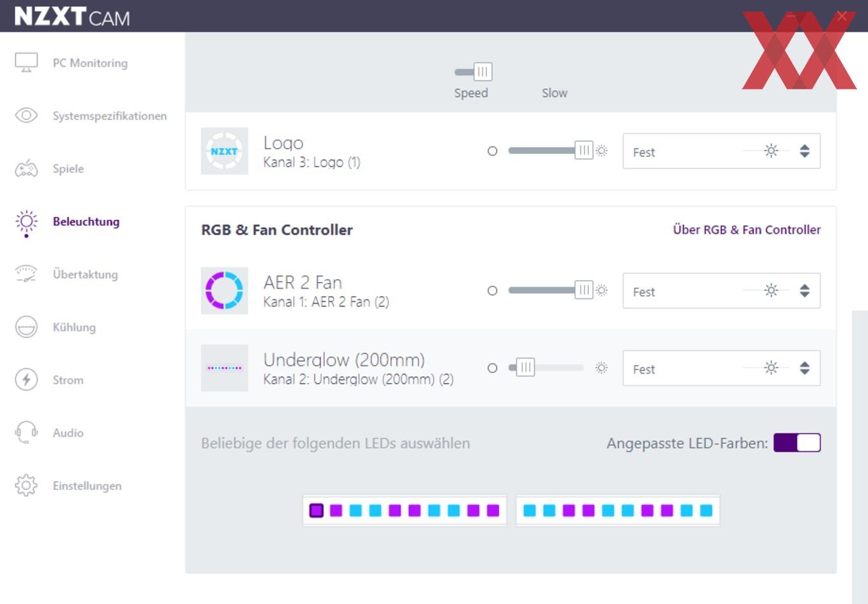
Task: Click the Underglow LED strip thumbnail
Action: coord(224,368)
